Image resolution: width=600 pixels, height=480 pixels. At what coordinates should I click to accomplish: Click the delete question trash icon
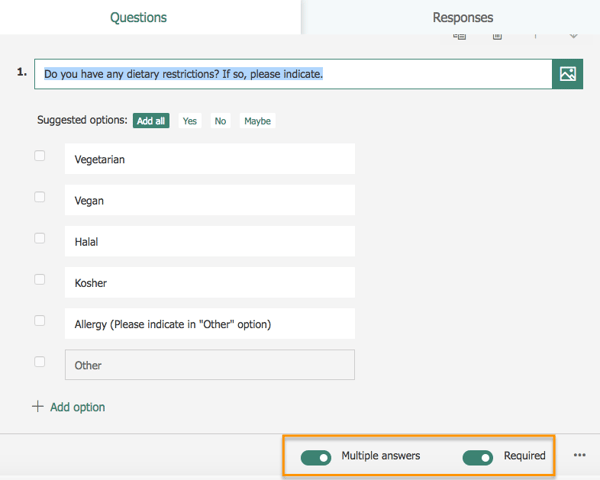[497, 36]
